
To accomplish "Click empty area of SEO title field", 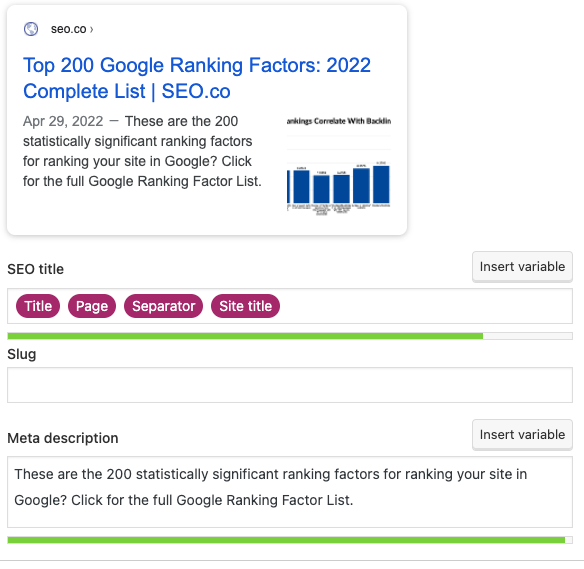I will coord(425,306).
